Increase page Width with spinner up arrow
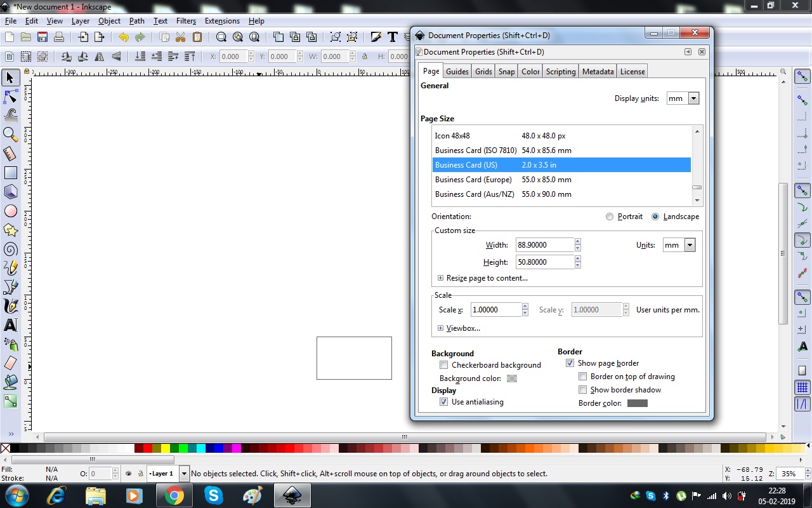The width and height of the screenshot is (812, 508). (578, 241)
